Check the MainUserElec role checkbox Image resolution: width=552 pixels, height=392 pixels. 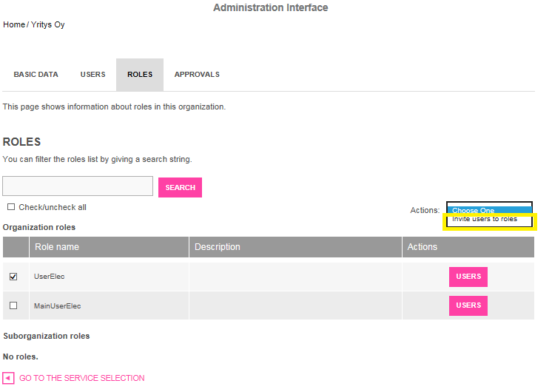click(x=13, y=305)
